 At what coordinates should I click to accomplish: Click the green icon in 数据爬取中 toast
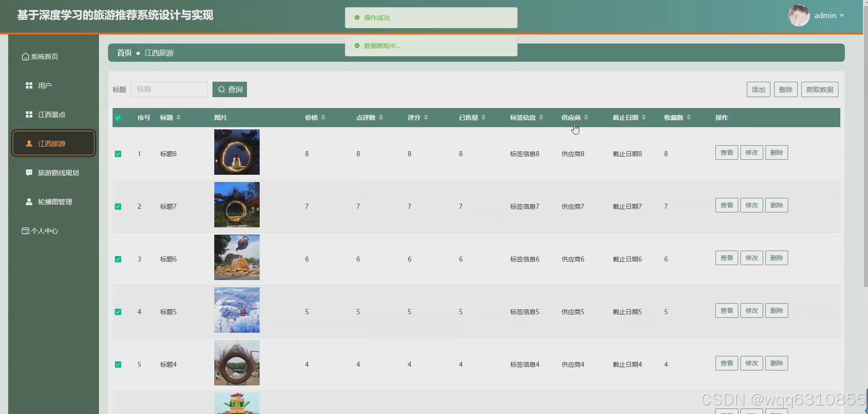[357, 46]
